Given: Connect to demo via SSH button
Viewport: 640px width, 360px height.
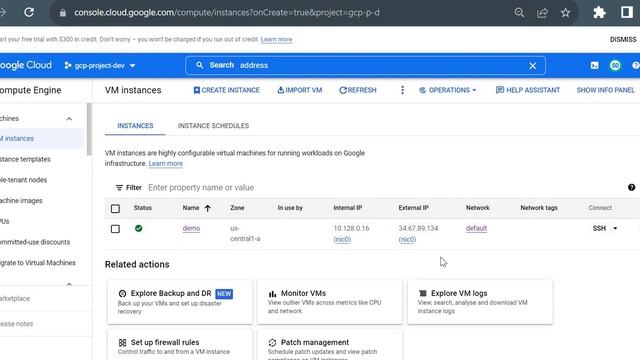Looking at the screenshot, I should point(599,228).
